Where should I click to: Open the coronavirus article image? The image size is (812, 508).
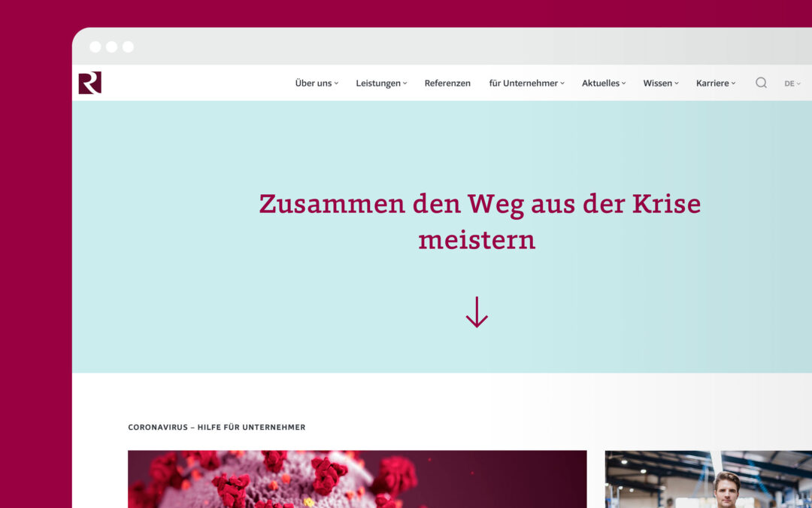coord(357,479)
